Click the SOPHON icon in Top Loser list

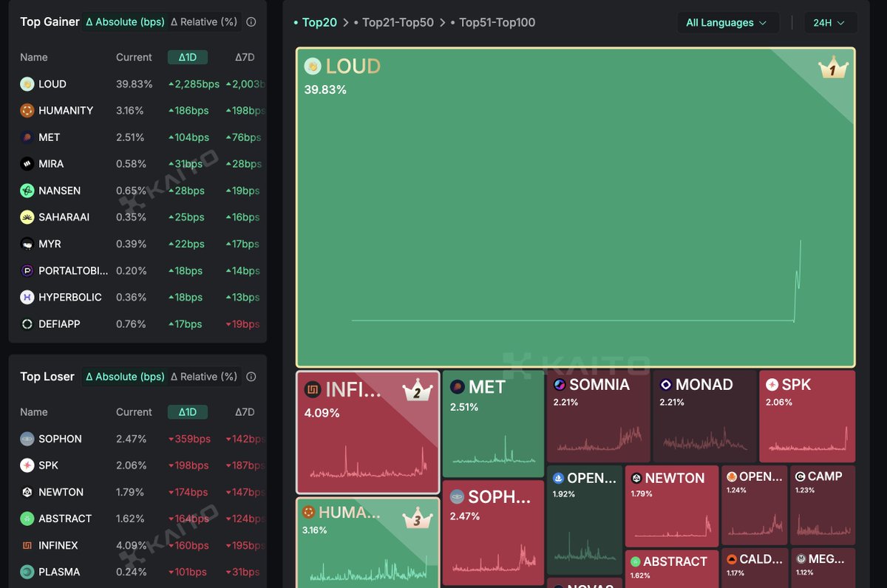pyautogui.click(x=27, y=439)
